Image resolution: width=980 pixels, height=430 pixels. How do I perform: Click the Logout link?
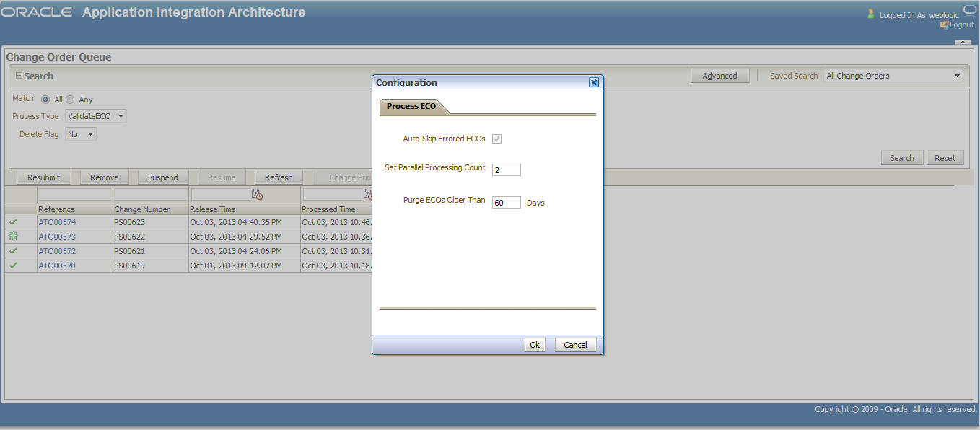961,25
